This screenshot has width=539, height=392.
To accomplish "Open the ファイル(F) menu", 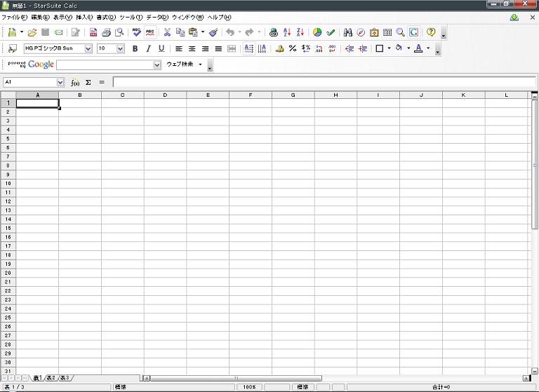I will (x=14, y=17).
